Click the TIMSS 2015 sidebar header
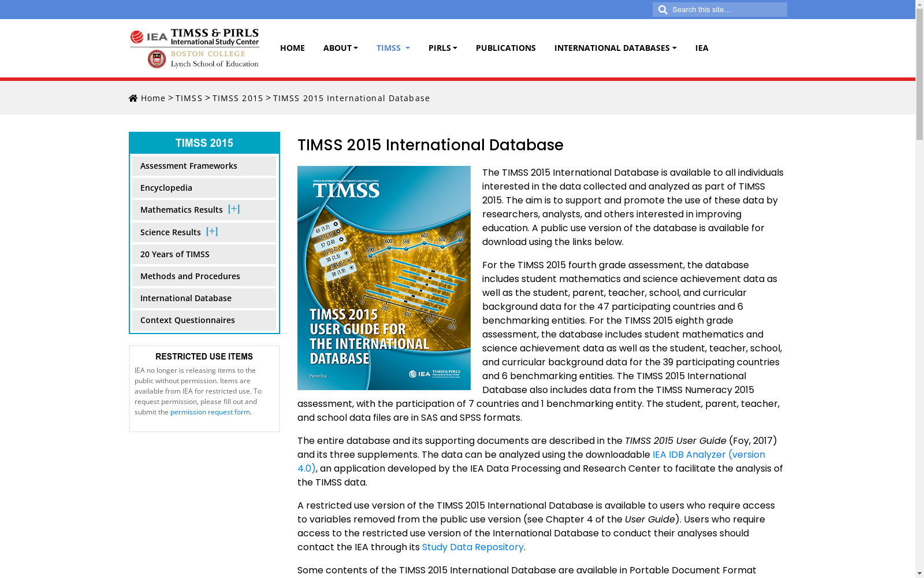The width and height of the screenshot is (924, 578). coord(204,143)
